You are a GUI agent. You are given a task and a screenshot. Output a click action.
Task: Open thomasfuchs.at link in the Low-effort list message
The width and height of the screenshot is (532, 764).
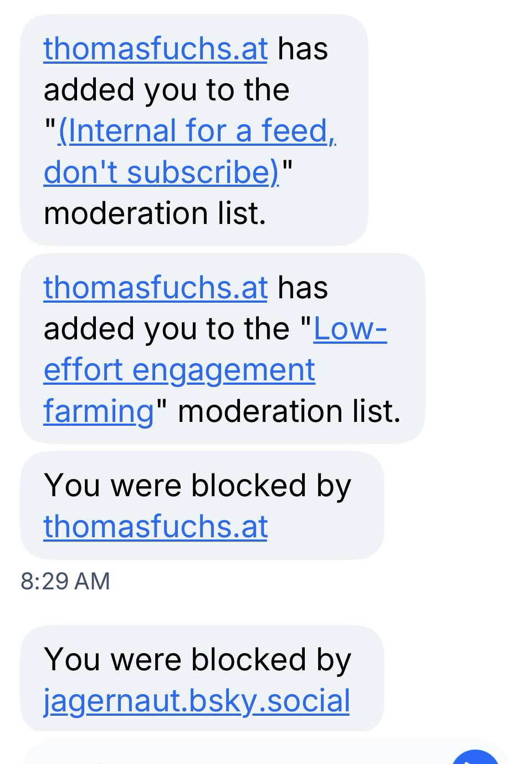tap(155, 288)
